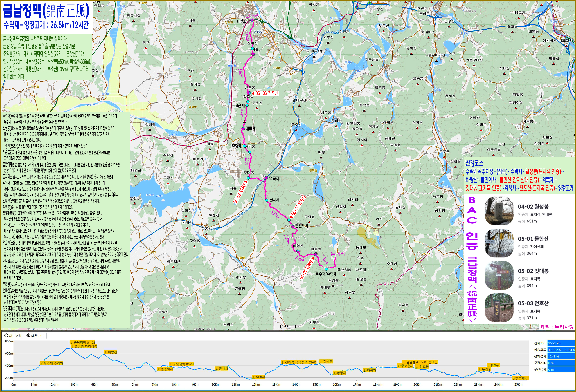
Task: Select the 곰치재 marker on elevation chart
Action: click(222, 369)
